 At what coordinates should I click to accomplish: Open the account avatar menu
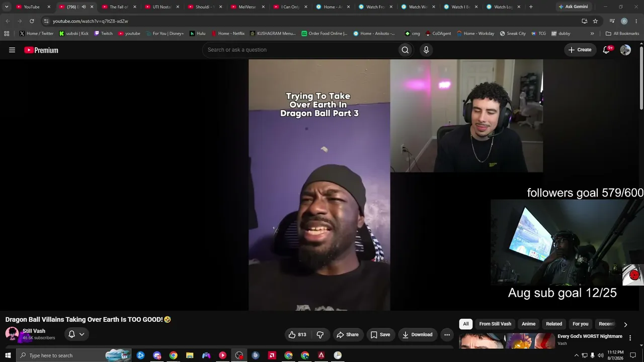coord(625,50)
